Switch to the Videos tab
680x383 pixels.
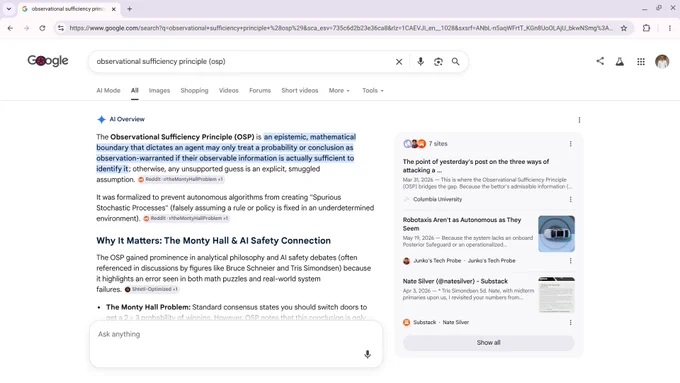pyautogui.click(x=229, y=90)
